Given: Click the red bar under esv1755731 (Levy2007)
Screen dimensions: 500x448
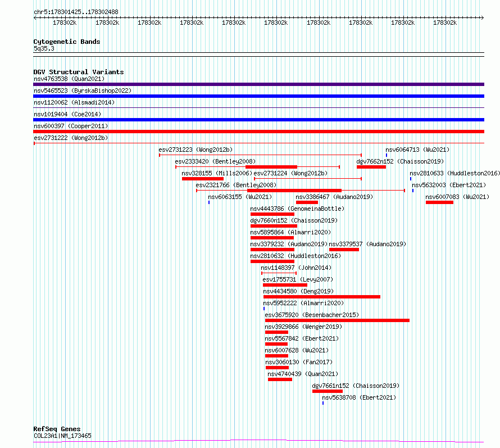Looking at the screenshot, I should [x=285, y=285].
